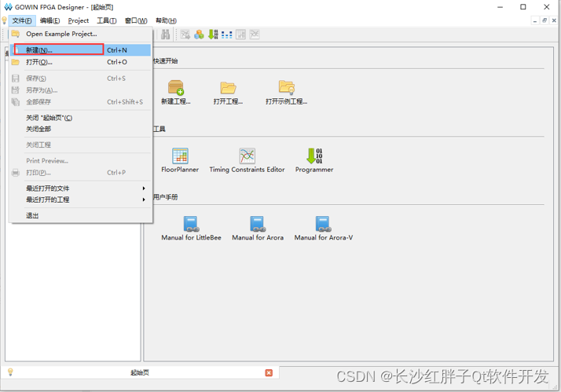The width and height of the screenshot is (561, 392).
Task: Click the 新建工程 box icon in Quick Start
Action: click(176, 87)
